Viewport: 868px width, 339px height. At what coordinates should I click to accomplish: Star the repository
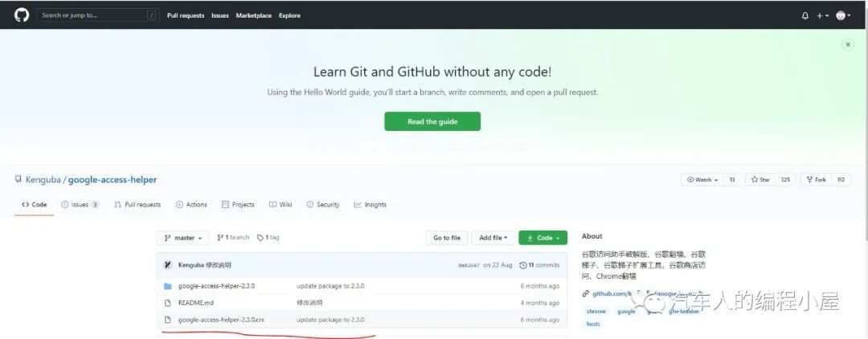(760, 180)
